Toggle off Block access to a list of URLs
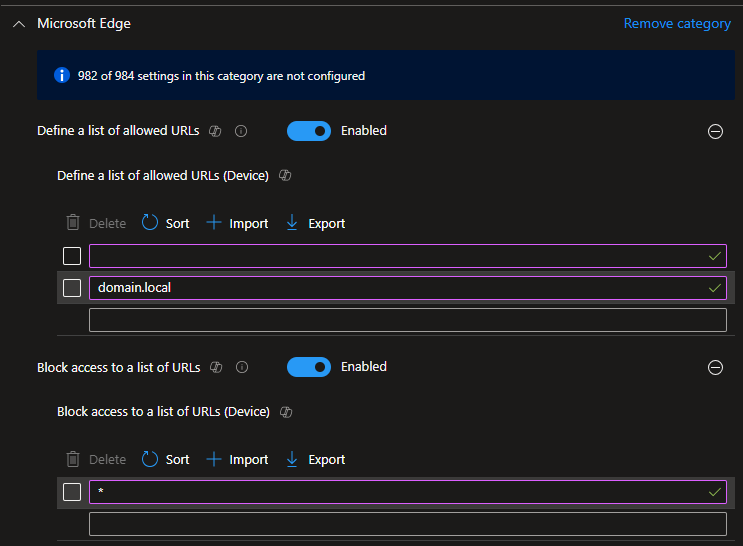Image resolution: width=743 pixels, height=546 pixels. pyautogui.click(x=309, y=367)
